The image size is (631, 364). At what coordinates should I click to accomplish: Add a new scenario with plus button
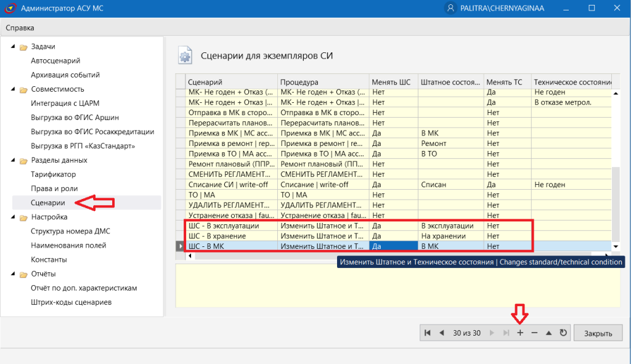(520, 333)
